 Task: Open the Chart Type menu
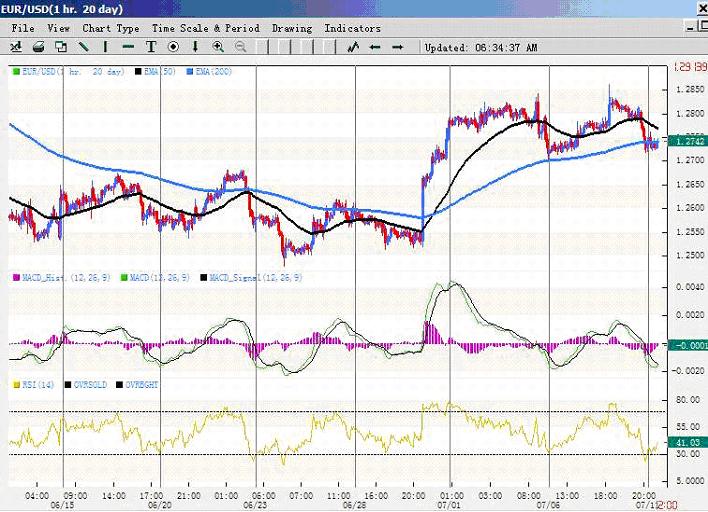(x=111, y=28)
